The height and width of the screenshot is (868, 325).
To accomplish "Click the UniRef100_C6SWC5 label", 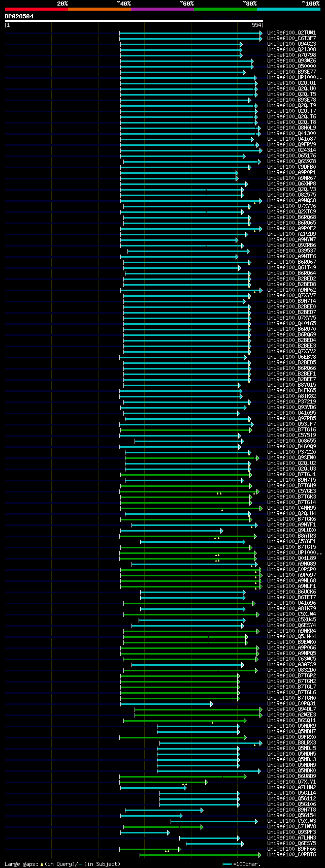I will 291,659.
